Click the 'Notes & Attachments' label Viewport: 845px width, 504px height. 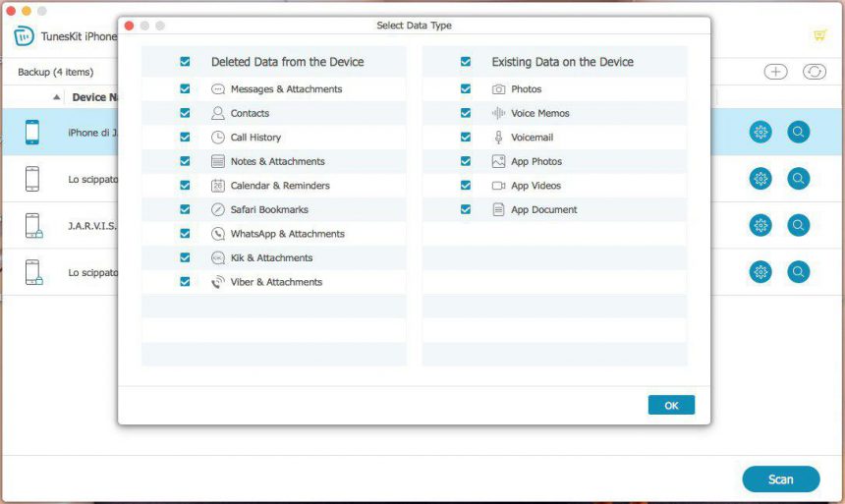point(278,162)
